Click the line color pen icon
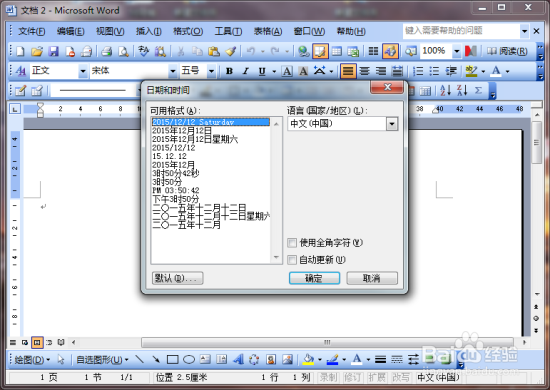550x390 pixels. [x=332, y=359]
